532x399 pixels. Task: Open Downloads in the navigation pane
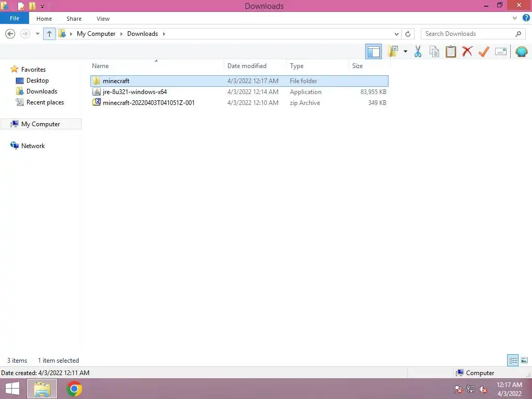click(42, 91)
